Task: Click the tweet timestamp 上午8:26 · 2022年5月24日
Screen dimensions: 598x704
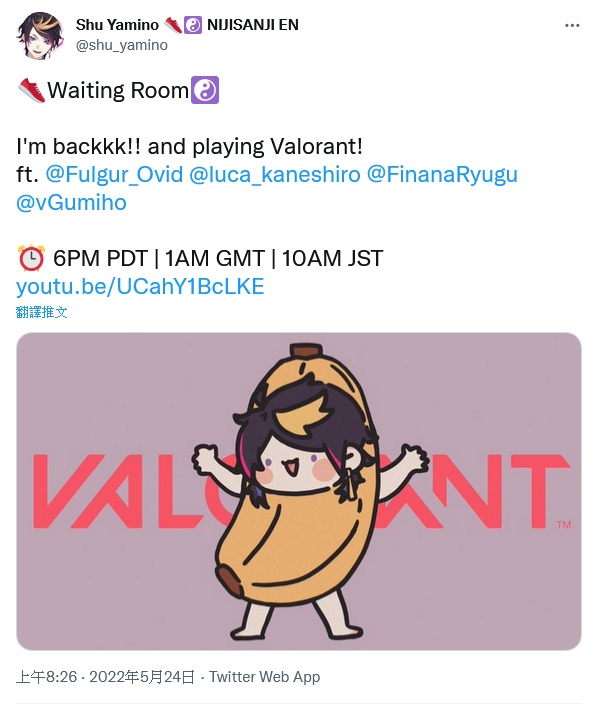Action: click(x=106, y=677)
